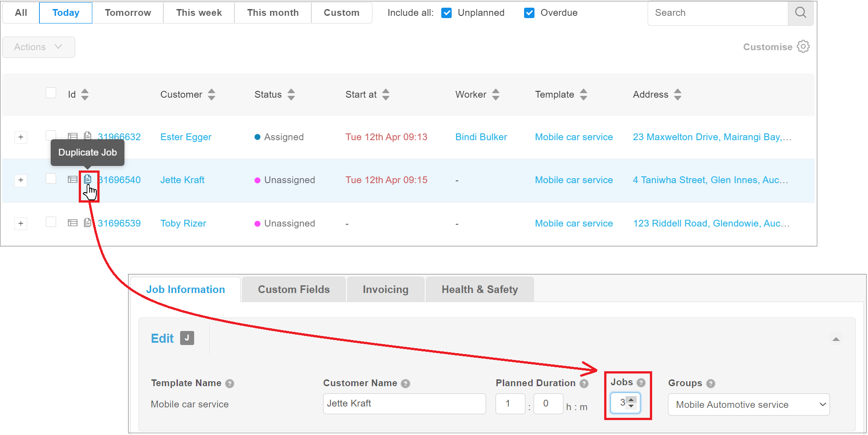Viewport: 868px width, 435px height.
Task: Sort by Address column arrows
Action: 677,95
